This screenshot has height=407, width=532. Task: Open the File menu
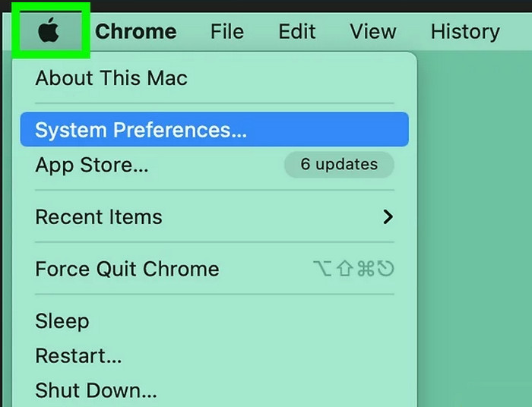click(x=227, y=32)
